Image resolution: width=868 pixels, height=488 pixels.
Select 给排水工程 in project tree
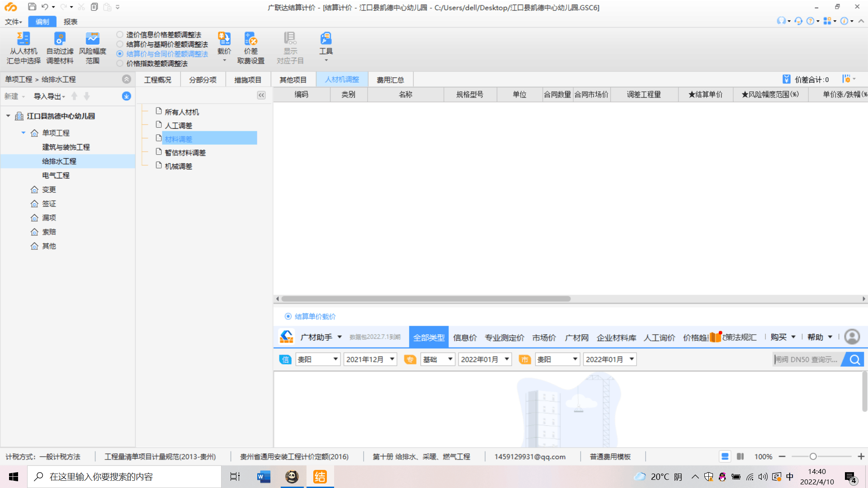coord(59,161)
